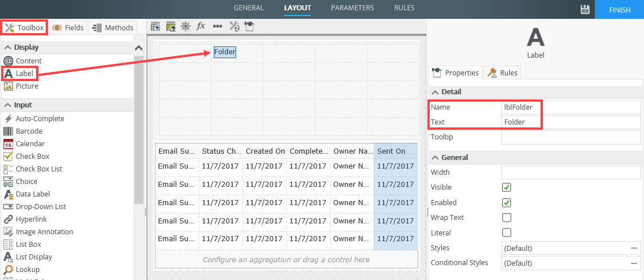Switch to the LAYOUT step
644x280 pixels.
pyautogui.click(x=297, y=8)
